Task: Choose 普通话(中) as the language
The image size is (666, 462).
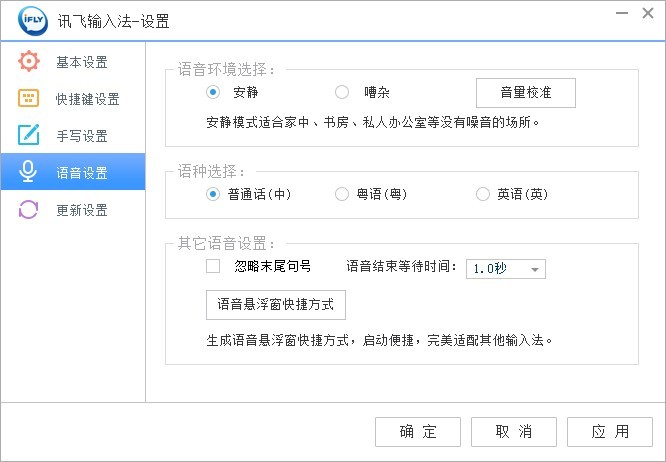Action: [213, 194]
